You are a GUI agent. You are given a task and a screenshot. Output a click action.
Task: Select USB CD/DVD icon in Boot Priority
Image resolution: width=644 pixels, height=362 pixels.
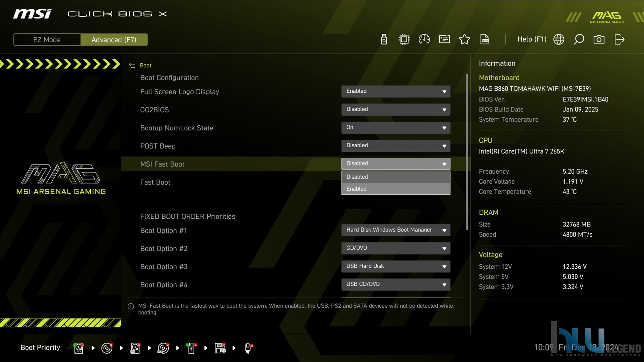(163, 348)
